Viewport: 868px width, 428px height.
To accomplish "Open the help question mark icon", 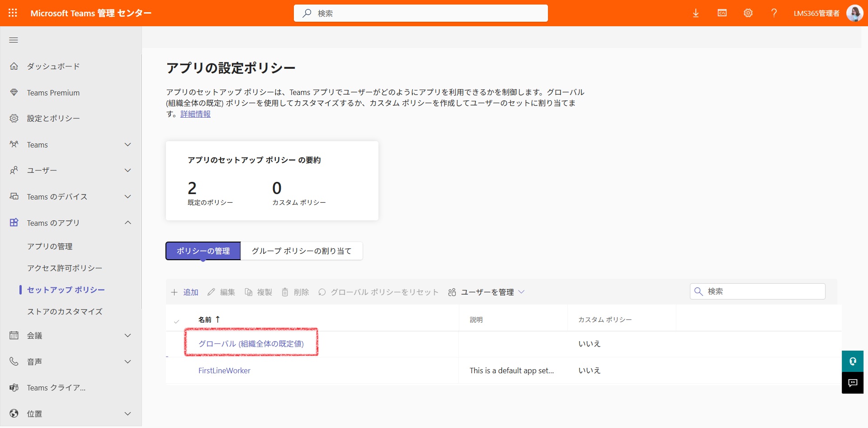I will 774,13.
